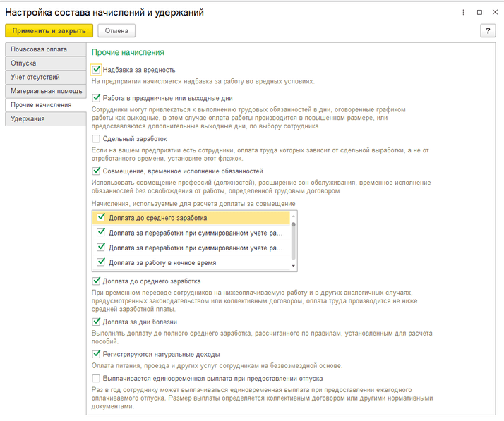Click the accruals list scrollbar thumb

coord(293,240)
